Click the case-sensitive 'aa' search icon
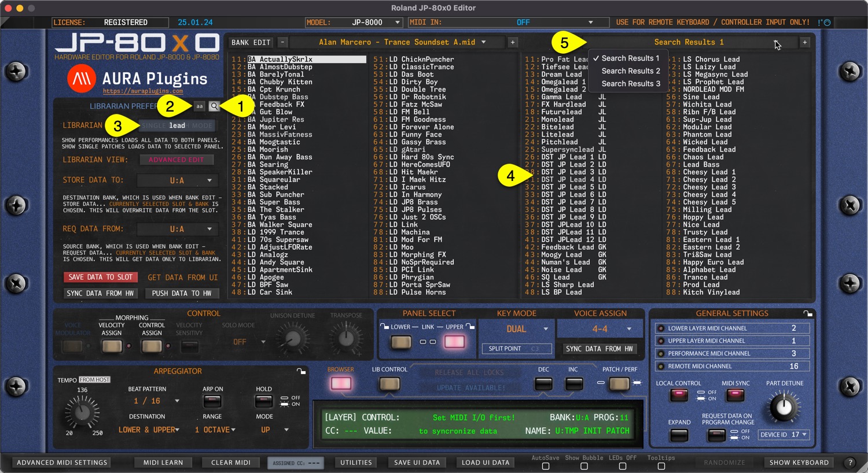The image size is (868, 473). (199, 106)
